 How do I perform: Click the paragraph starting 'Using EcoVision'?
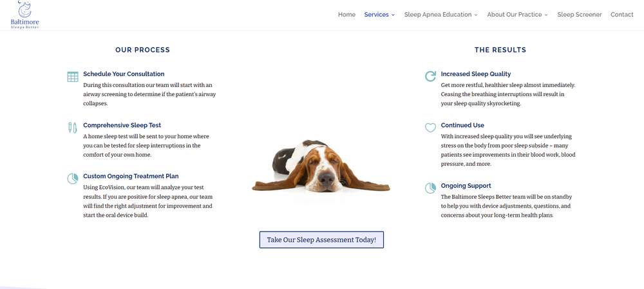(148, 201)
